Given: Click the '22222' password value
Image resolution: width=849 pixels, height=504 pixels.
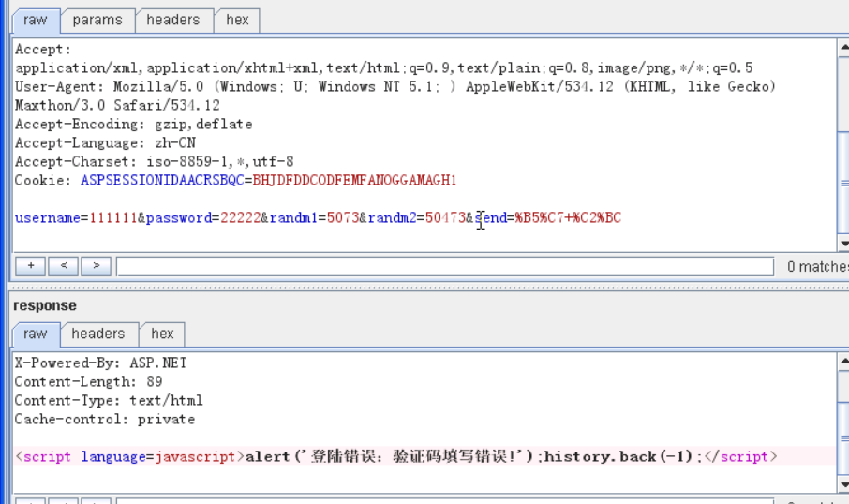Looking at the screenshot, I should pos(241,218).
